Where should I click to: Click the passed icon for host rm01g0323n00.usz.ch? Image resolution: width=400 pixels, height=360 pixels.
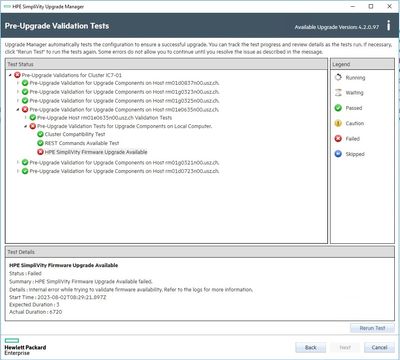point(25,92)
